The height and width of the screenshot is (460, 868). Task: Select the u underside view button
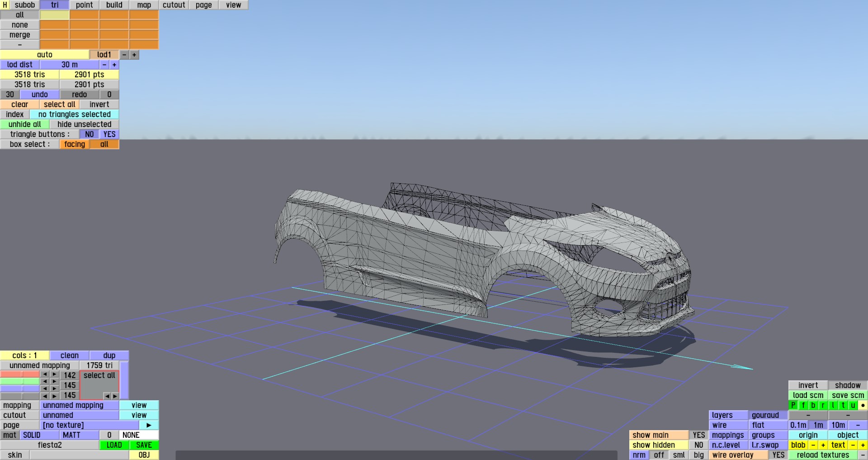(853, 405)
